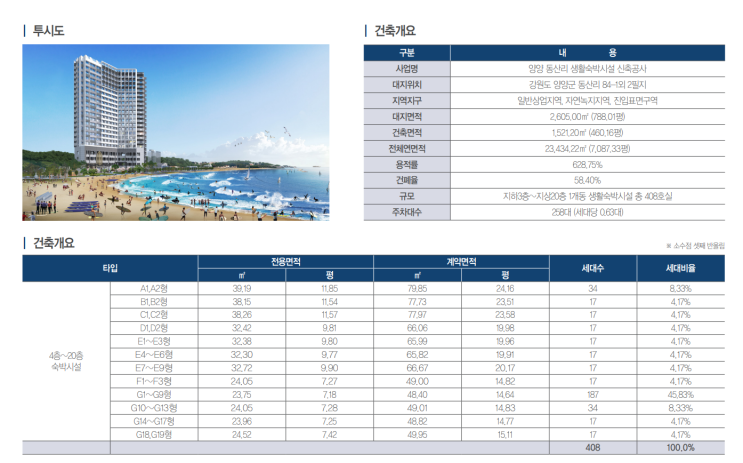Image resolution: width=743 pixels, height=463 pixels.
Task: Click the building perspective rendering image
Action: point(176,132)
